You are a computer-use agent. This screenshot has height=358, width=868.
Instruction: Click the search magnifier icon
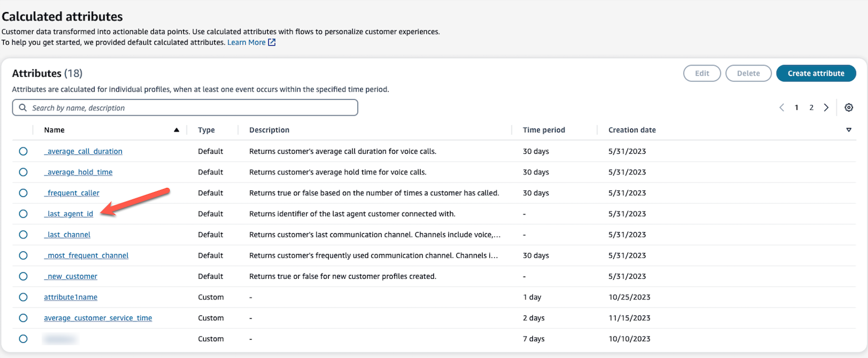23,108
